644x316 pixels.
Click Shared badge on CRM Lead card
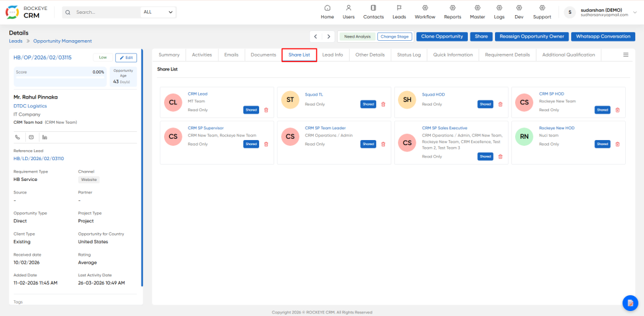pos(251,110)
